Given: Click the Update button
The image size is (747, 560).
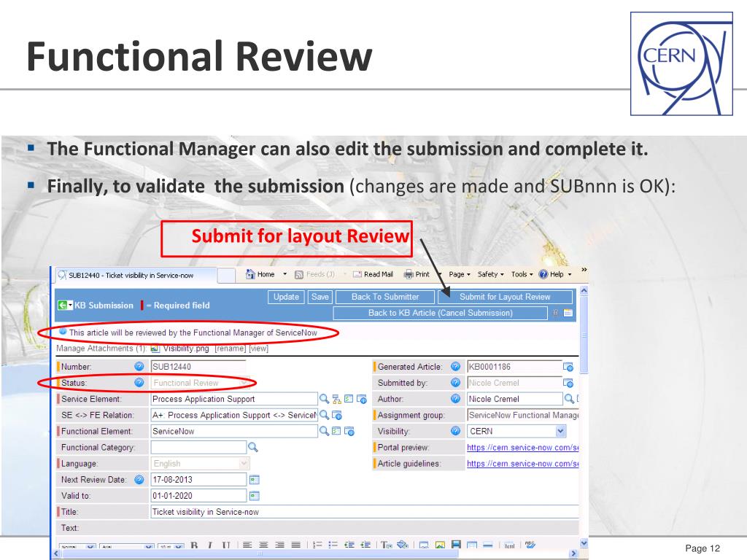Looking at the screenshot, I should click(x=286, y=297).
